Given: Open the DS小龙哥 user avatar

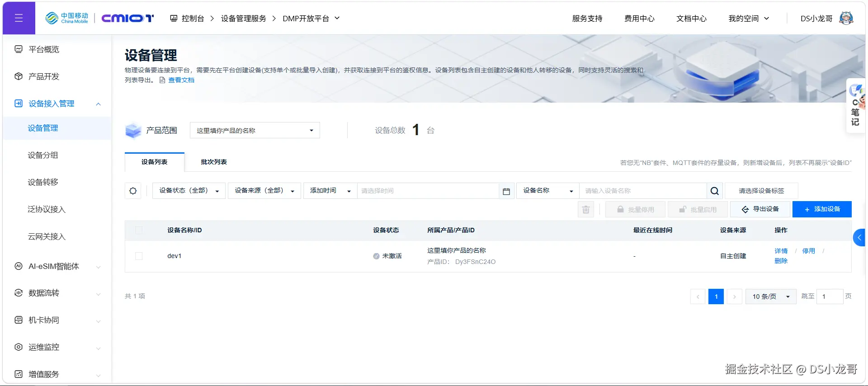Looking at the screenshot, I should [846, 19].
